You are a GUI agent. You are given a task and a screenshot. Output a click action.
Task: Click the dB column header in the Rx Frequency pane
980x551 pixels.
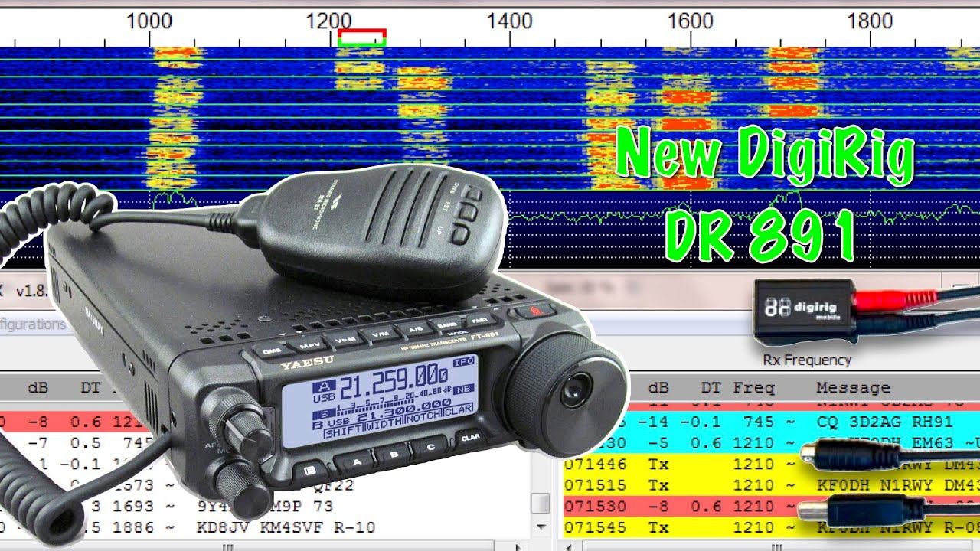(x=658, y=388)
